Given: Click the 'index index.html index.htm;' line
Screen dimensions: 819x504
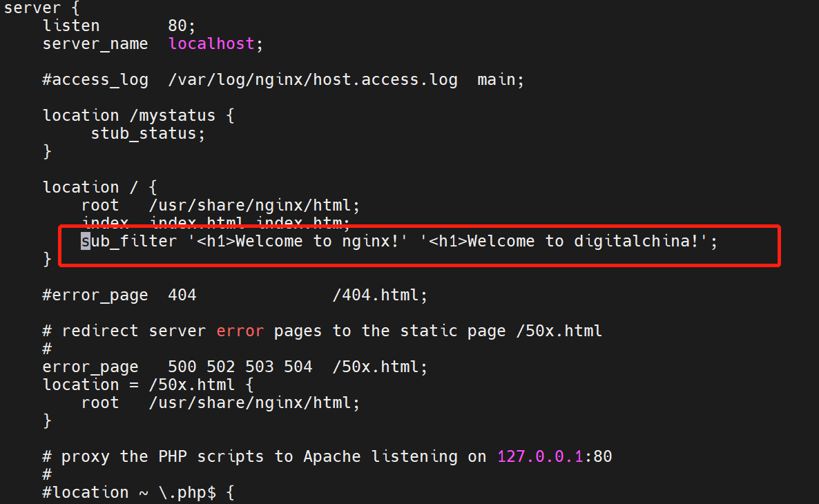Looking at the screenshot, I should coord(215,222).
